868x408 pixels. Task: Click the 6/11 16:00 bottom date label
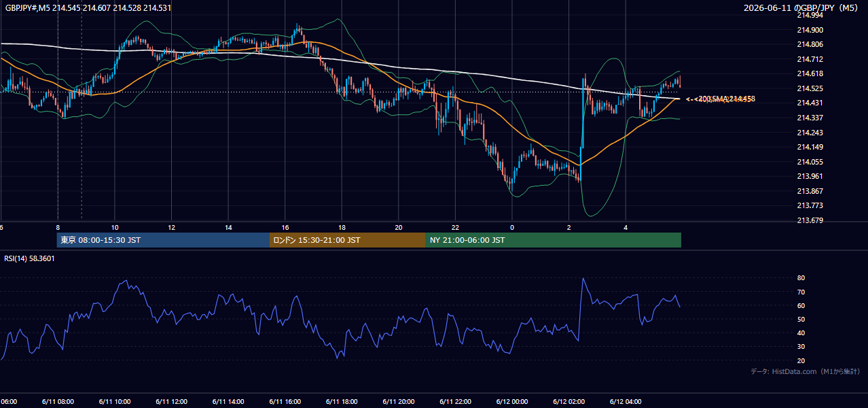click(285, 402)
